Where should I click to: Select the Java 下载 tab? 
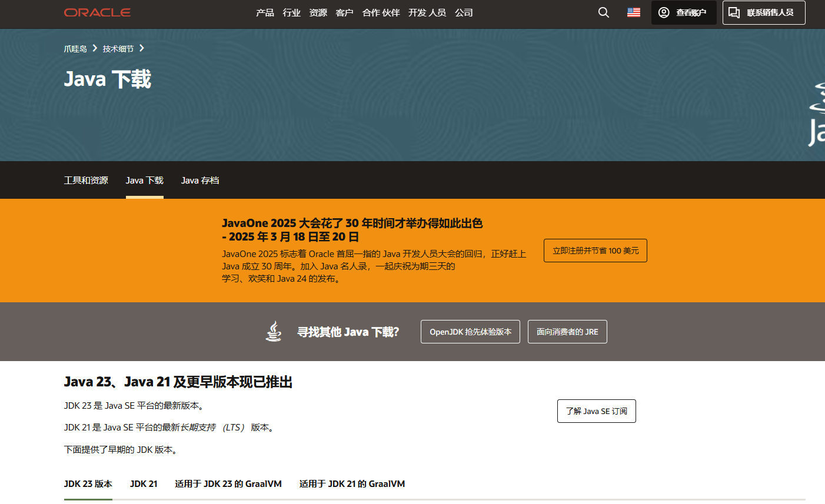pos(145,181)
